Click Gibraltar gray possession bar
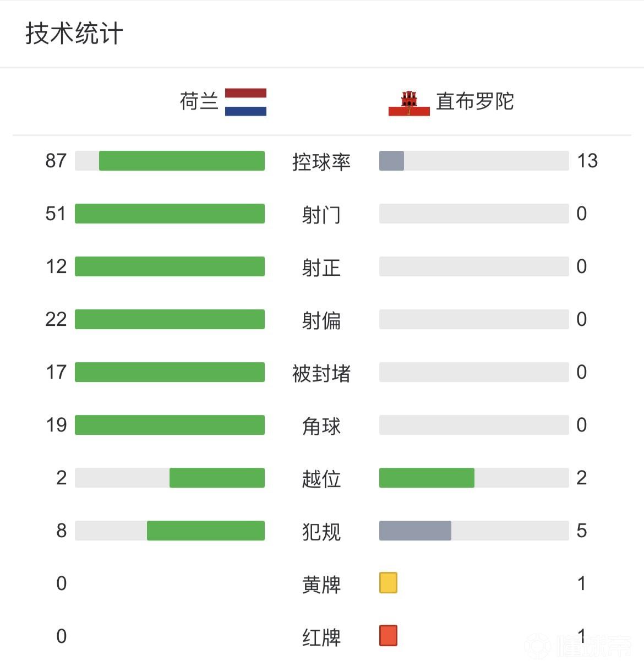Image resolution: width=644 pixels, height=666 pixels. (x=391, y=161)
